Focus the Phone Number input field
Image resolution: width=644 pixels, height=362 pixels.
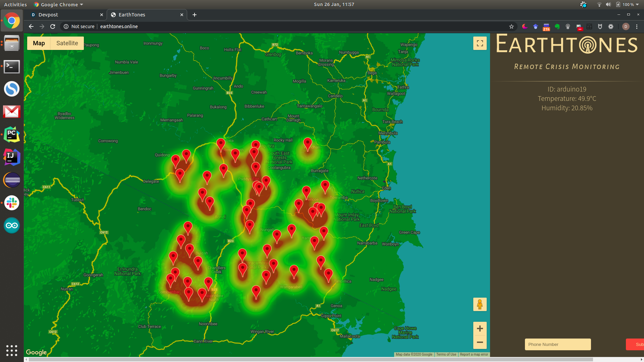coord(557,344)
